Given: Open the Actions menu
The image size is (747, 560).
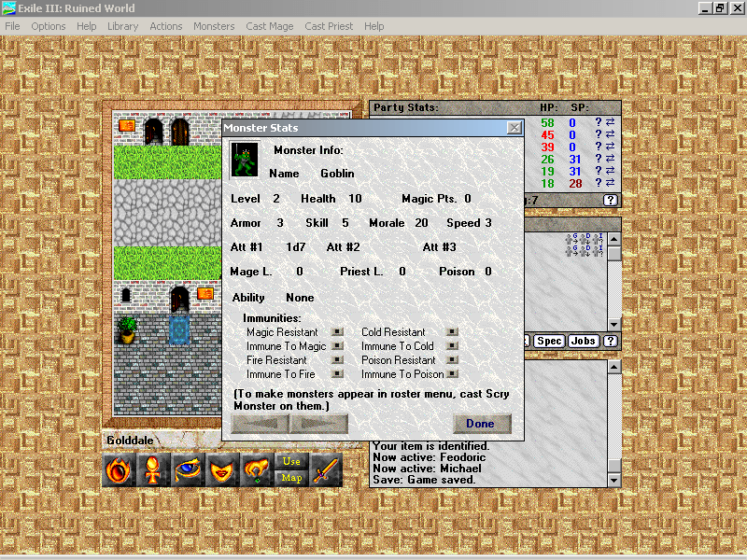Looking at the screenshot, I should coord(166,26).
